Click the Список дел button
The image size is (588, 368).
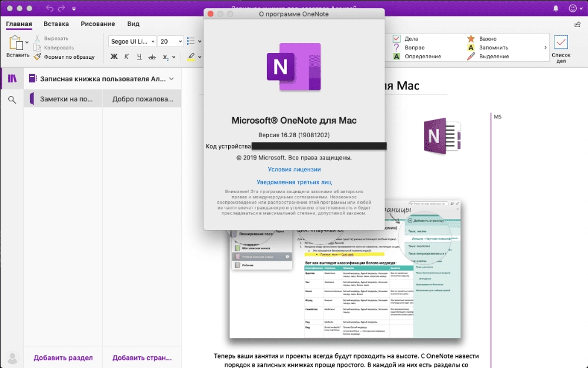coord(561,48)
